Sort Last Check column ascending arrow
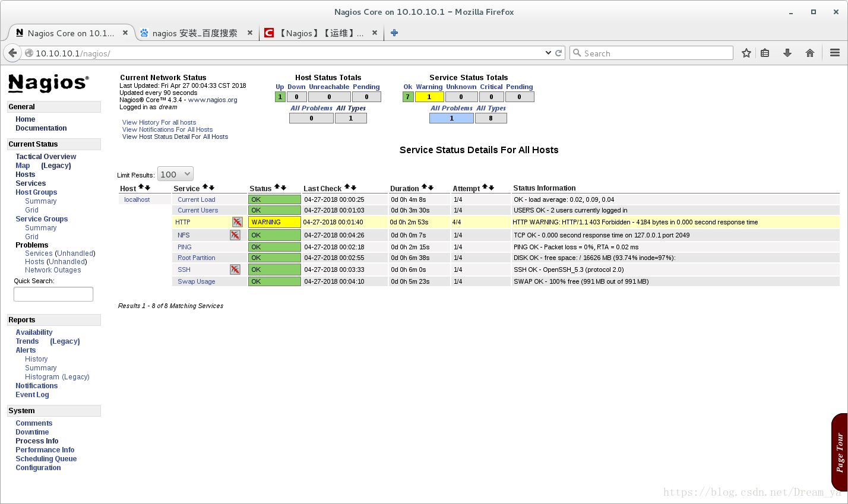Image resolution: width=848 pixels, height=504 pixels. 347,188
